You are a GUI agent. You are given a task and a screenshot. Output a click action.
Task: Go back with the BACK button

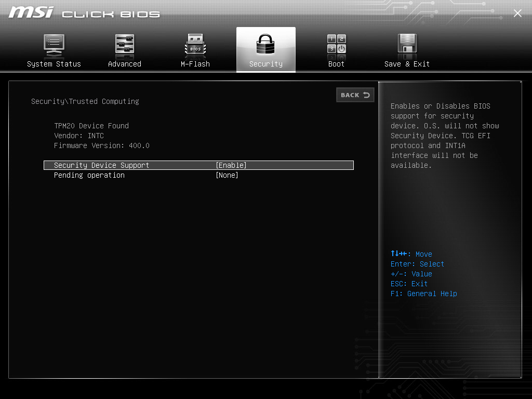355,95
